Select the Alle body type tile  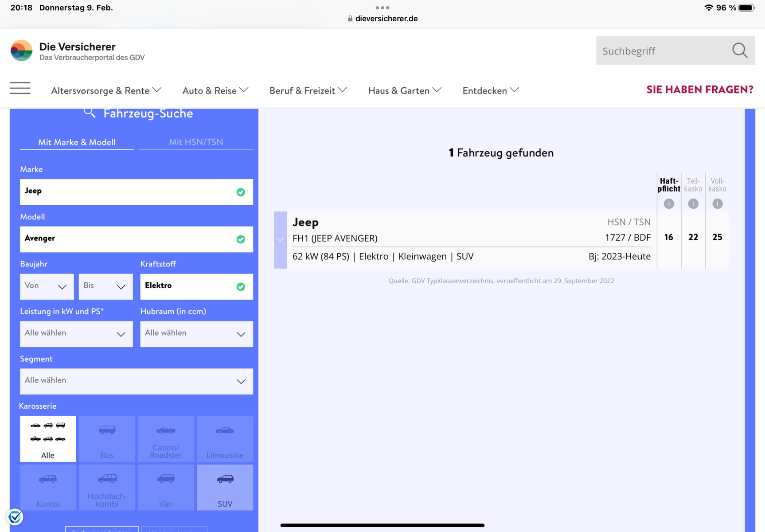(48, 439)
